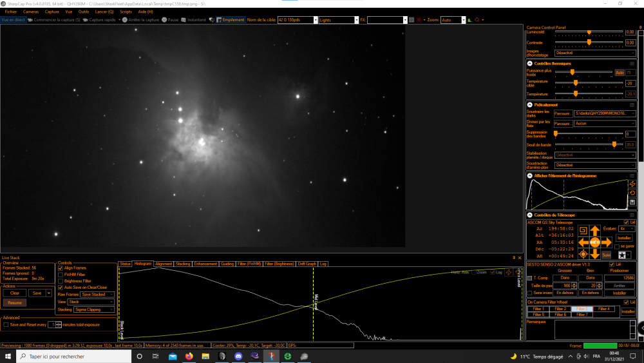The height and width of the screenshot is (363, 644).
Task: Slew telescope right with the right arrow
Action: pyautogui.click(x=607, y=242)
